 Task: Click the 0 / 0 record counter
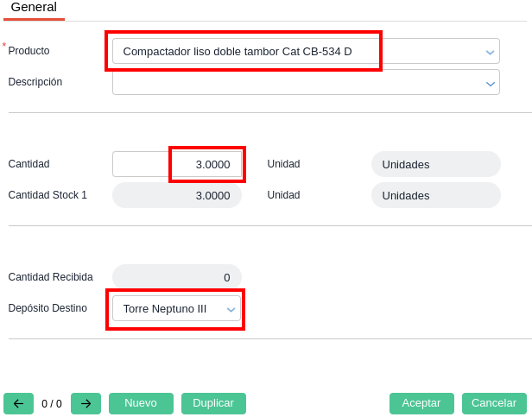pyautogui.click(x=52, y=403)
